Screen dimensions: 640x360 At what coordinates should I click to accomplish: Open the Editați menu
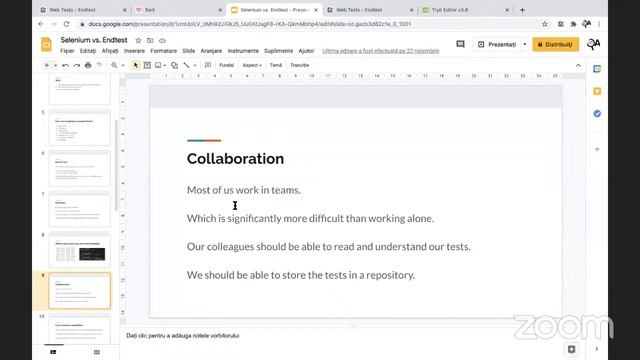88,51
